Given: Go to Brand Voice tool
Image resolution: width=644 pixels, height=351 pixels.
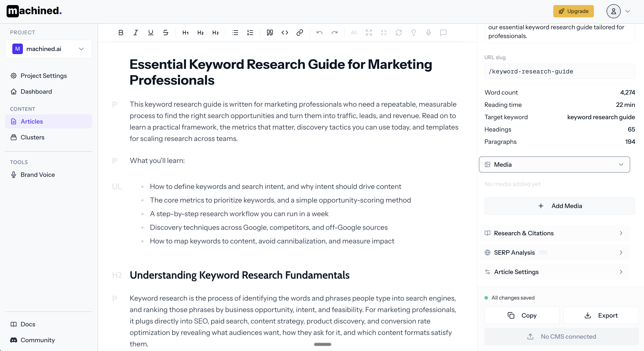Looking at the screenshot, I should (x=38, y=175).
